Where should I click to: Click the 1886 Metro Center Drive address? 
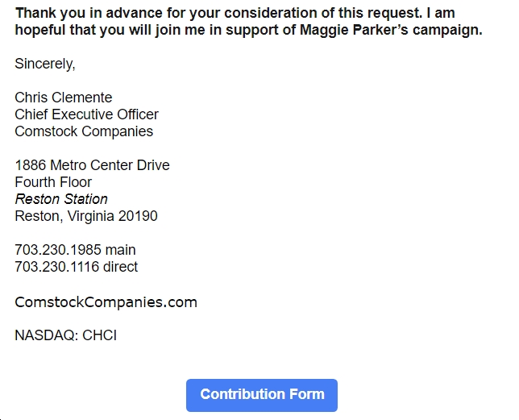click(x=93, y=164)
